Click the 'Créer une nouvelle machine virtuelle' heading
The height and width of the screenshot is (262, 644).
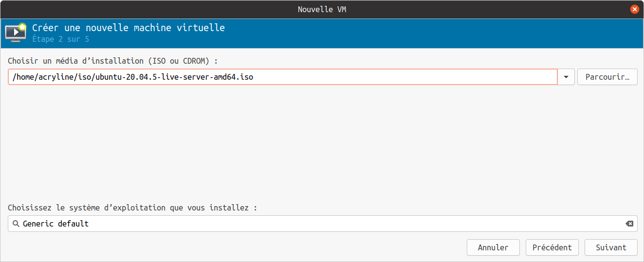pyautogui.click(x=129, y=28)
